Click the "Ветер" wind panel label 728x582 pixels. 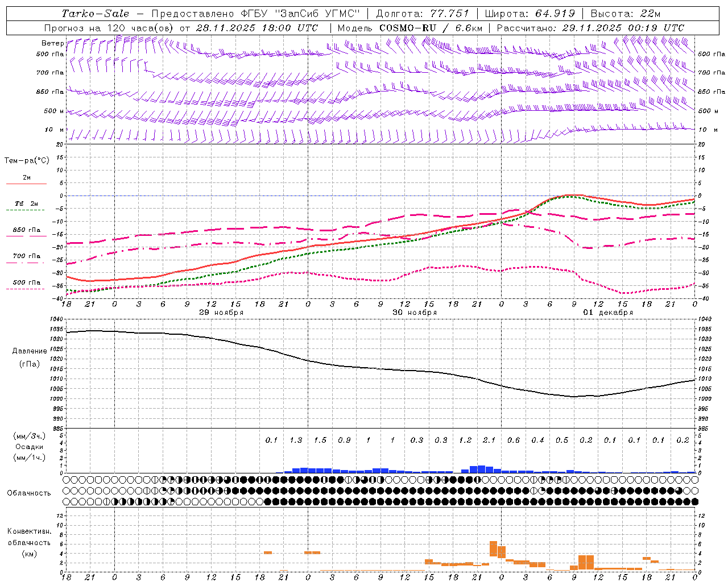[52, 43]
